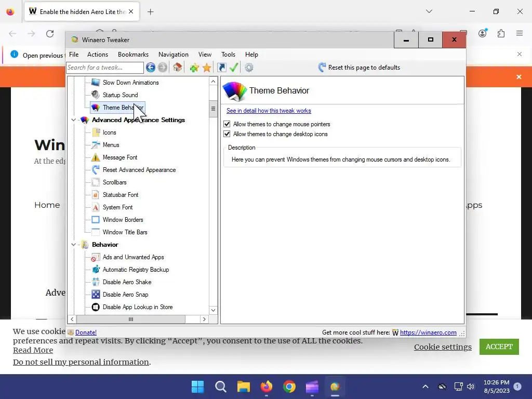Open a new Firefox tab with plus button
Viewport: 532px width, 399px height.
click(x=150, y=11)
